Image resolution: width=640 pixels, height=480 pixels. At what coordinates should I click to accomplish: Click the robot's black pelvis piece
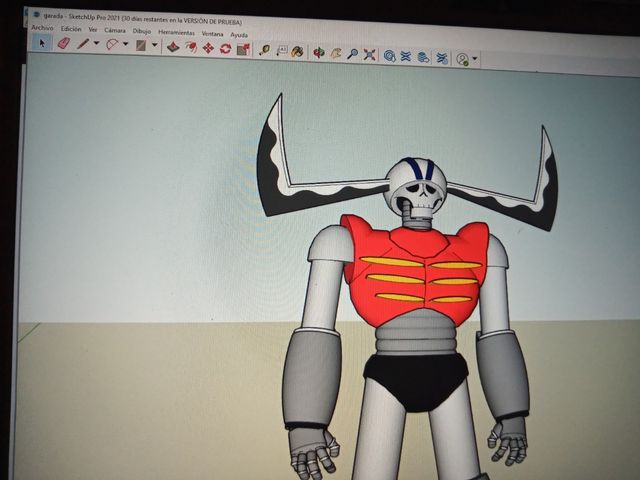[x=416, y=382]
